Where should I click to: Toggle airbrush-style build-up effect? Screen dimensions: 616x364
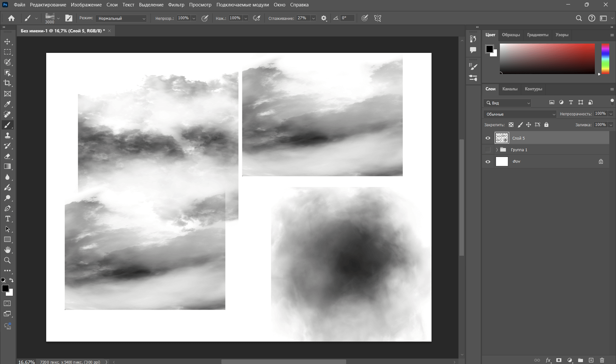pos(257,18)
